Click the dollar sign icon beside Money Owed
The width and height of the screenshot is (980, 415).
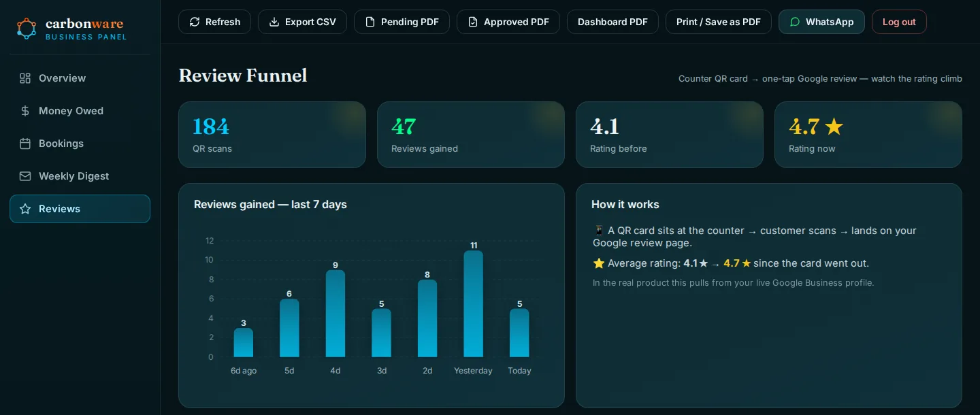[x=25, y=111]
